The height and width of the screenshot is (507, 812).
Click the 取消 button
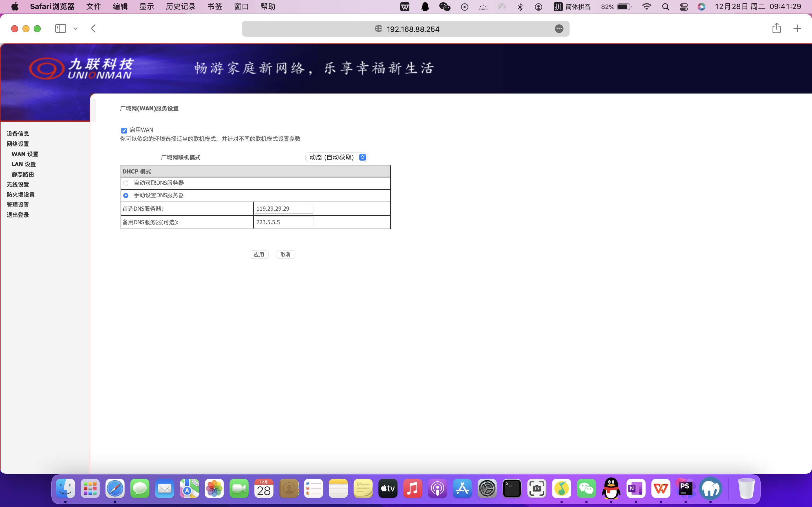click(x=286, y=255)
